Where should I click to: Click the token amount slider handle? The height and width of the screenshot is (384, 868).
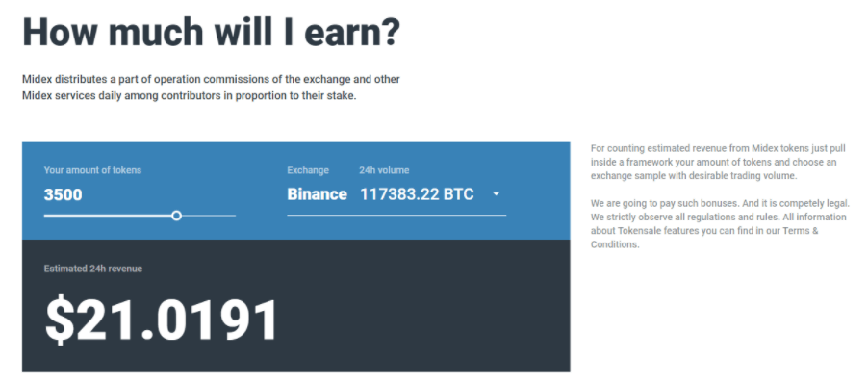click(177, 216)
